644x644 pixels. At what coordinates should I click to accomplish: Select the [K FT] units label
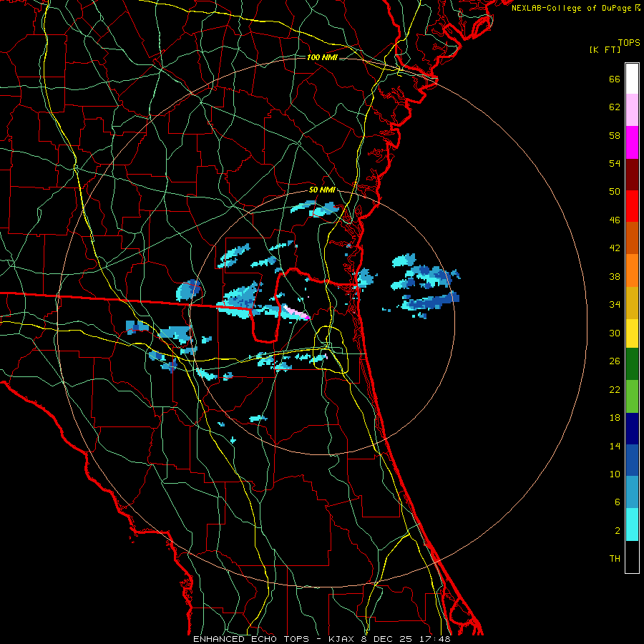coord(605,49)
